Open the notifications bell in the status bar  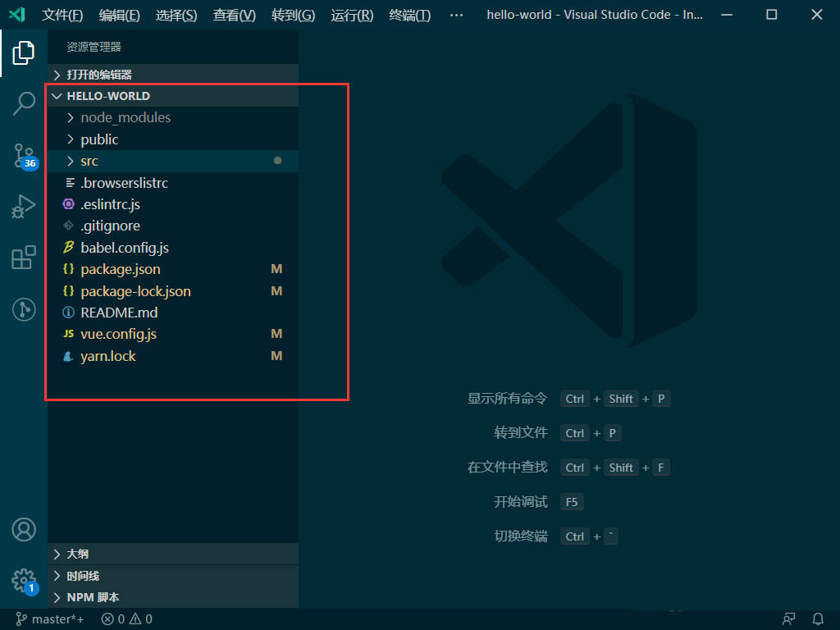818,619
